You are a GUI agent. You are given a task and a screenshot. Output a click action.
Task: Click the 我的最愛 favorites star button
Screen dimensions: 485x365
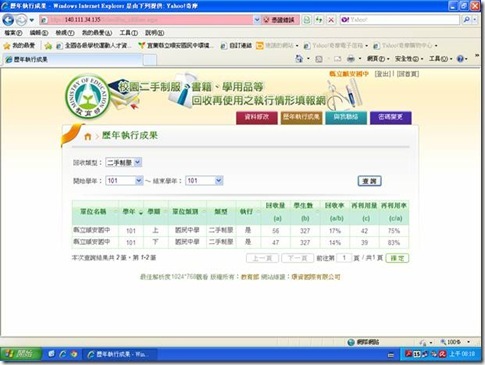pyautogui.click(x=19, y=46)
